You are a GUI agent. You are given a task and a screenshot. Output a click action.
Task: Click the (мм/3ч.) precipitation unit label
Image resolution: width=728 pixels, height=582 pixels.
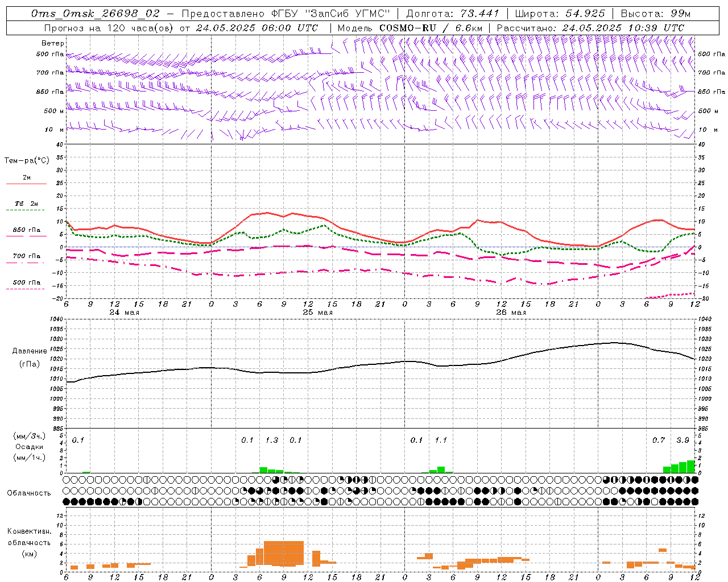pyautogui.click(x=30, y=436)
